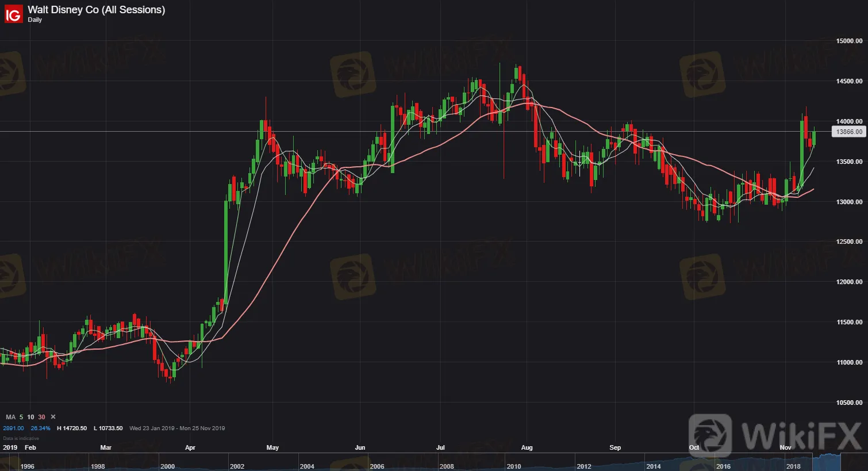
Task: Remove the MA indicator with the X
Action: pyautogui.click(x=53, y=417)
